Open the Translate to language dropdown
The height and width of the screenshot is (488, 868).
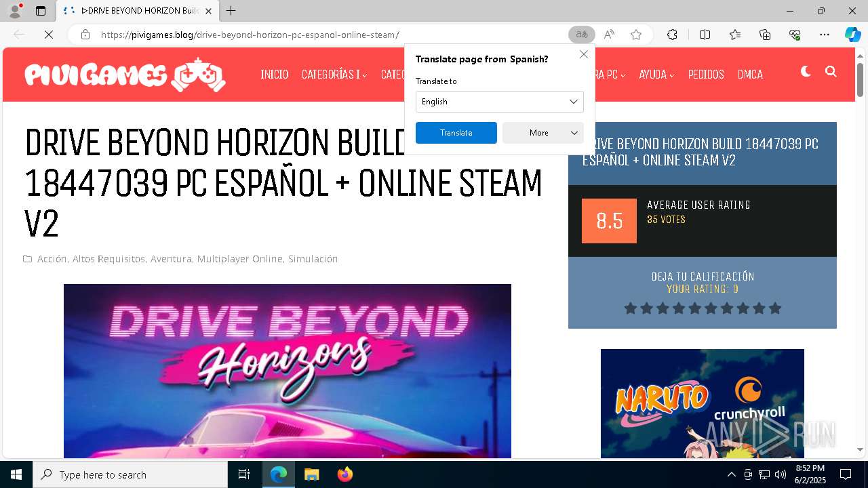[500, 102]
